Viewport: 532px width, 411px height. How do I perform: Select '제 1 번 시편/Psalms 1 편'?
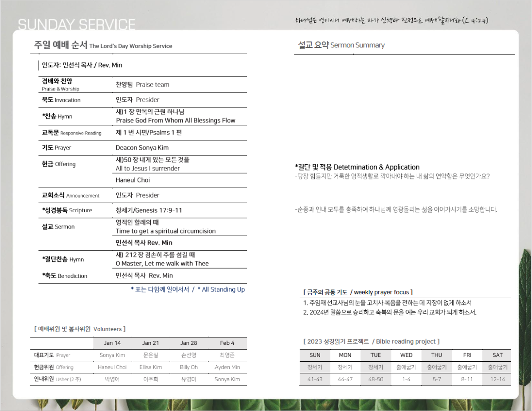(x=149, y=132)
